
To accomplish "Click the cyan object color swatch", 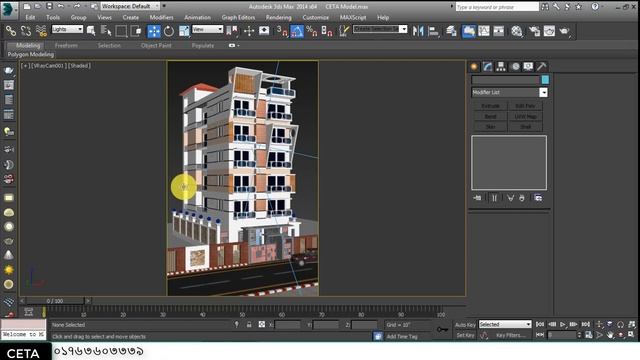I will (545, 80).
